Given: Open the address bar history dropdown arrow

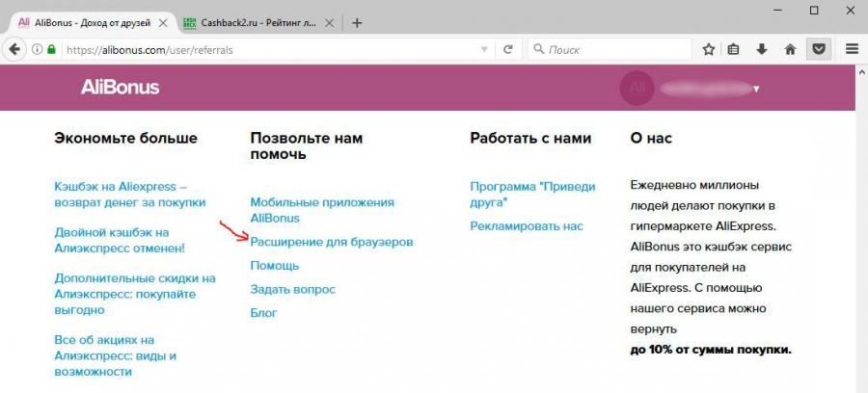Looking at the screenshot, I should (484, 50).
